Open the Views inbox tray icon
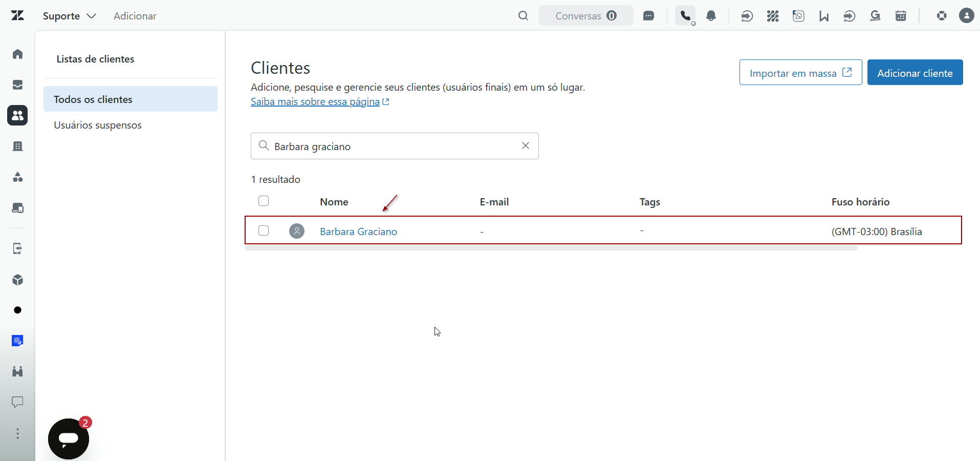980x461 pixels. pyautogui.click(x=18, y=85)
